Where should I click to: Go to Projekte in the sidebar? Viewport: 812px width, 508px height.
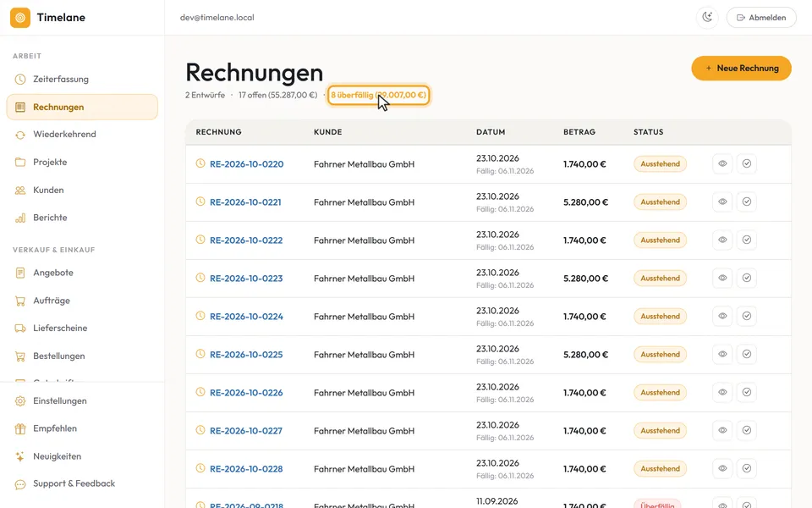82,163
